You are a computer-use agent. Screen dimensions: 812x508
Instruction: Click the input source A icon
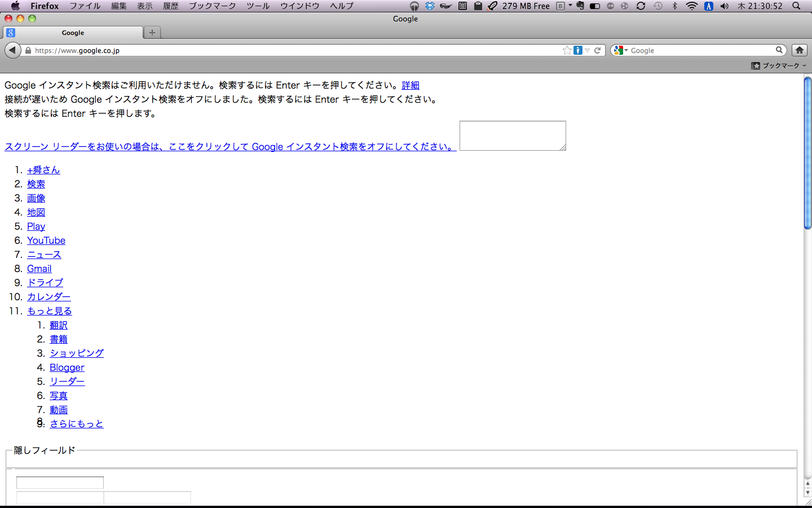tap(709, 6)
